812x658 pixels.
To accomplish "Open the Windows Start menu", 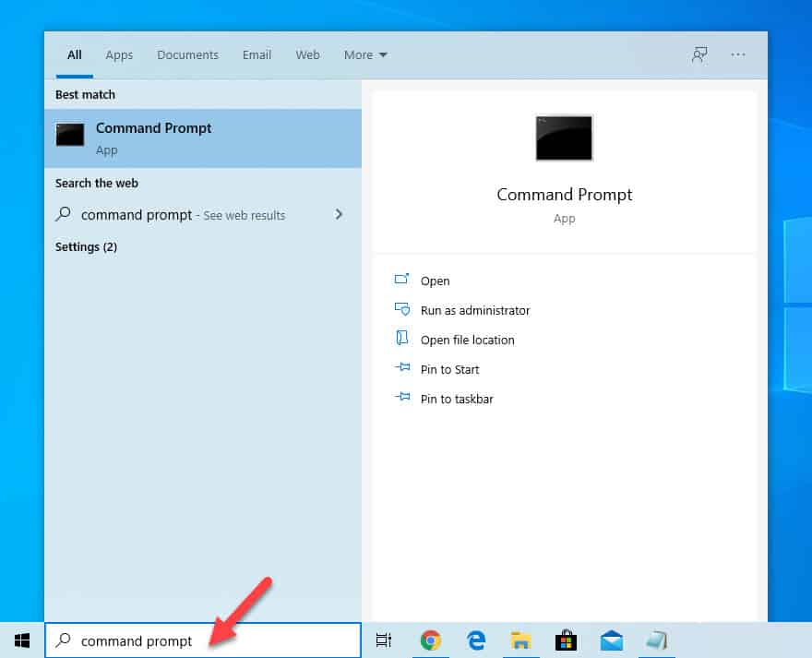I will (x=22, y=640).
